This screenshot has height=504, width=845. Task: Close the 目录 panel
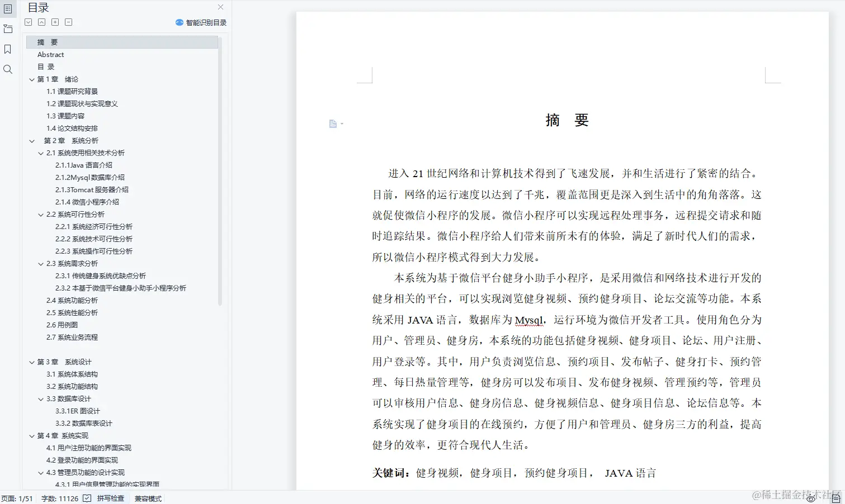click(x=221, y=7)
